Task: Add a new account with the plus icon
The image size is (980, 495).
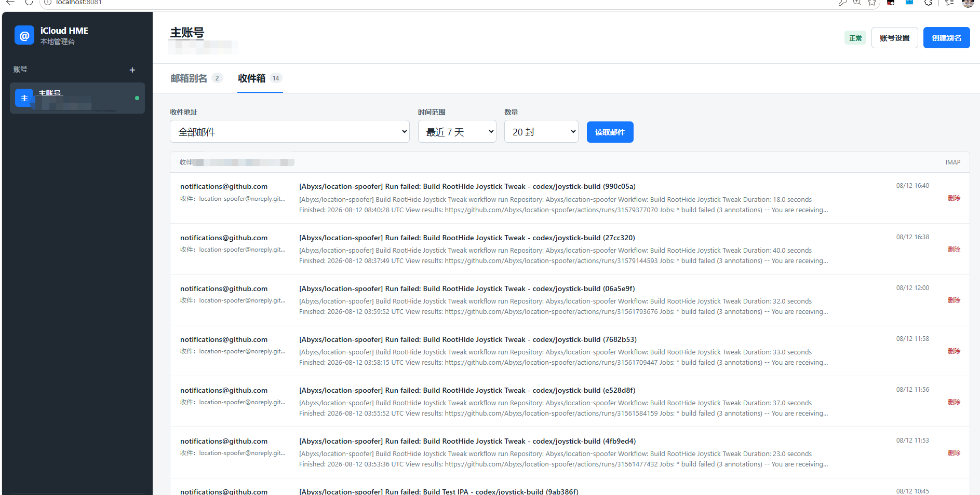Action: coord(132,70)
